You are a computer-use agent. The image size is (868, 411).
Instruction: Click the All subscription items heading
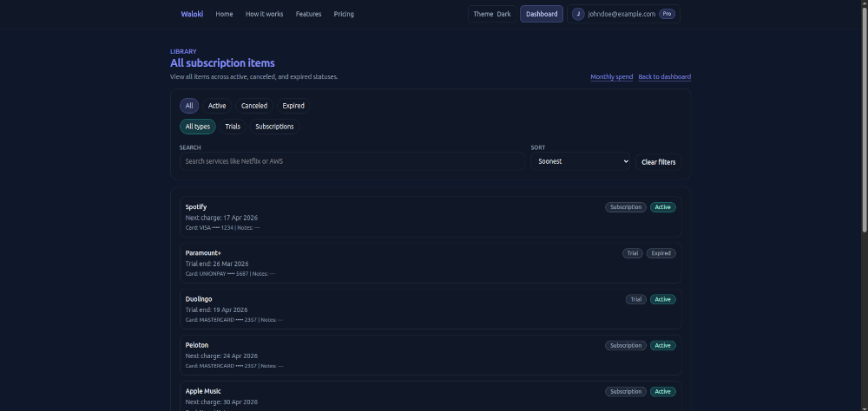[222, 63]
